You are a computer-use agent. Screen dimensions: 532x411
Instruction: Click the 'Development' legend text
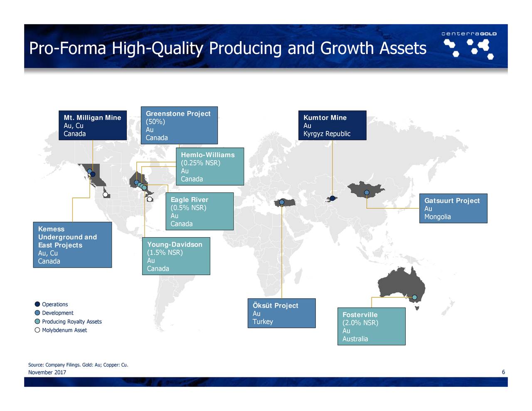(x=58, y=313)
